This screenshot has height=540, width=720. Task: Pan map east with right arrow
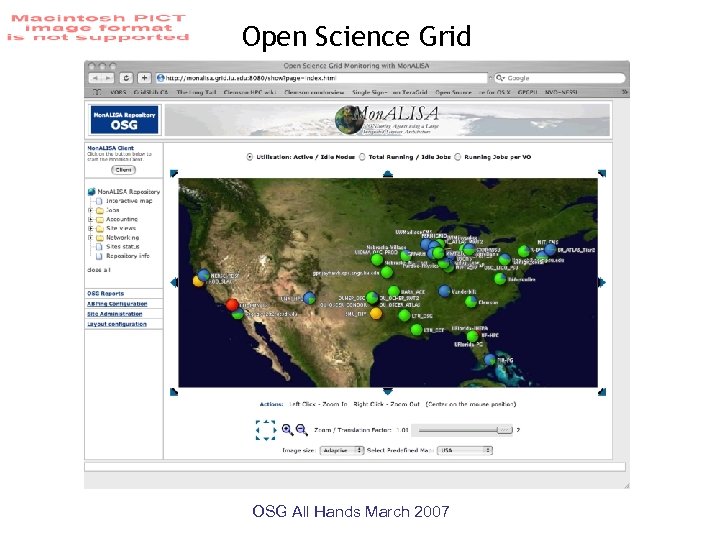pos(602,282)
